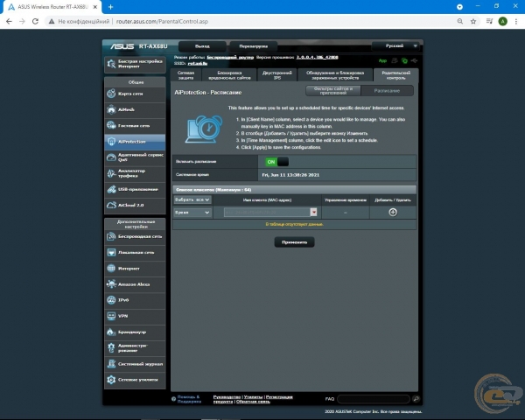Open the Помощь & Поддержка link
This screenshot has width=525, height=420.
[189, 399]
